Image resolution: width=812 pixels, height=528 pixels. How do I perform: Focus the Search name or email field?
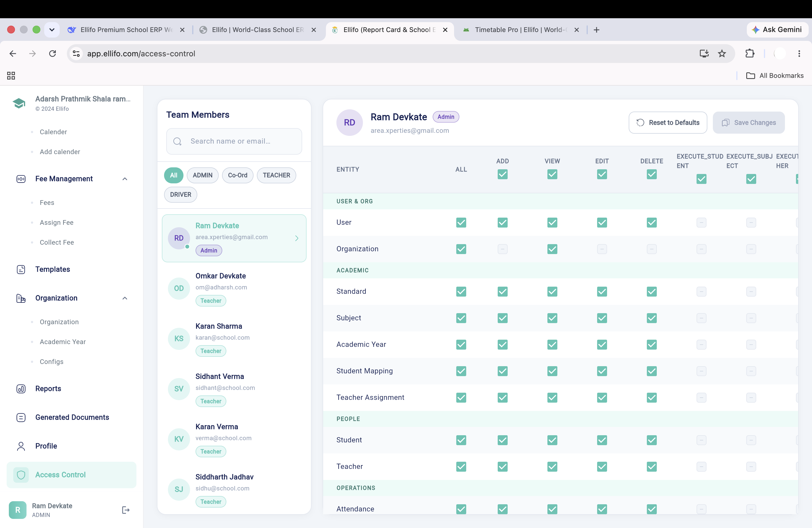point(234,141)
